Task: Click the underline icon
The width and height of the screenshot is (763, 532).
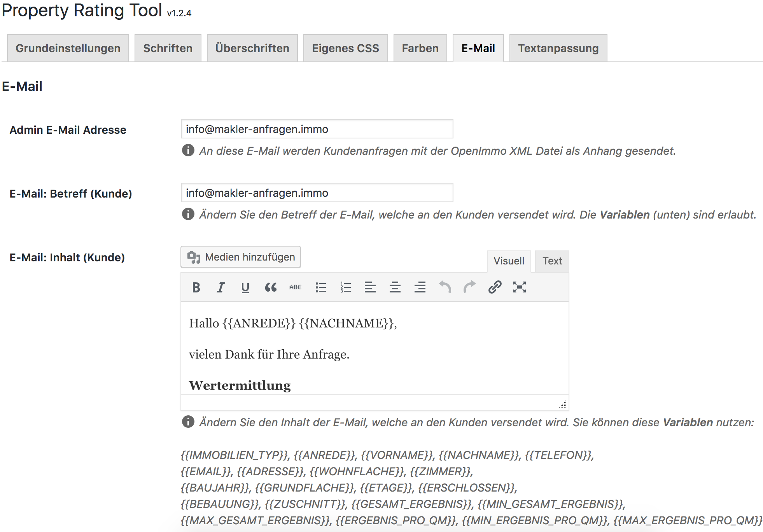Action: (245, 287)
